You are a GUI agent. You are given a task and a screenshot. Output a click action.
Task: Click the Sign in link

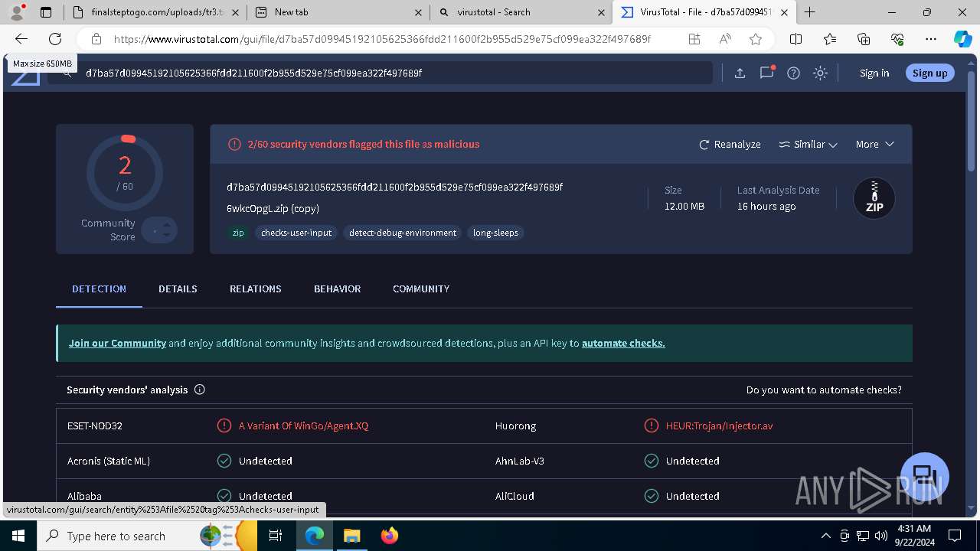click(x=874, y=73)
